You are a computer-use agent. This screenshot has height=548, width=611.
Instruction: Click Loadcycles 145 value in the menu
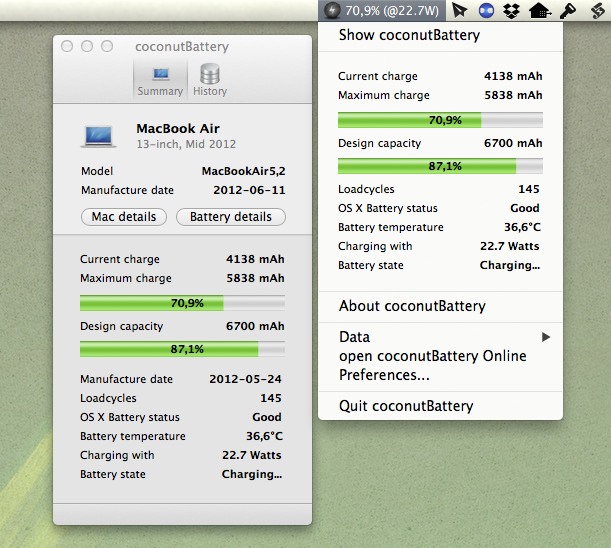(529, 189)
